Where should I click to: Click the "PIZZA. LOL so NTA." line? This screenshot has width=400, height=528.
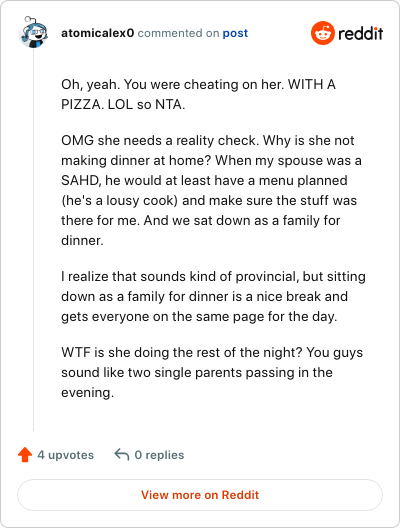click(x=123, y=105)
